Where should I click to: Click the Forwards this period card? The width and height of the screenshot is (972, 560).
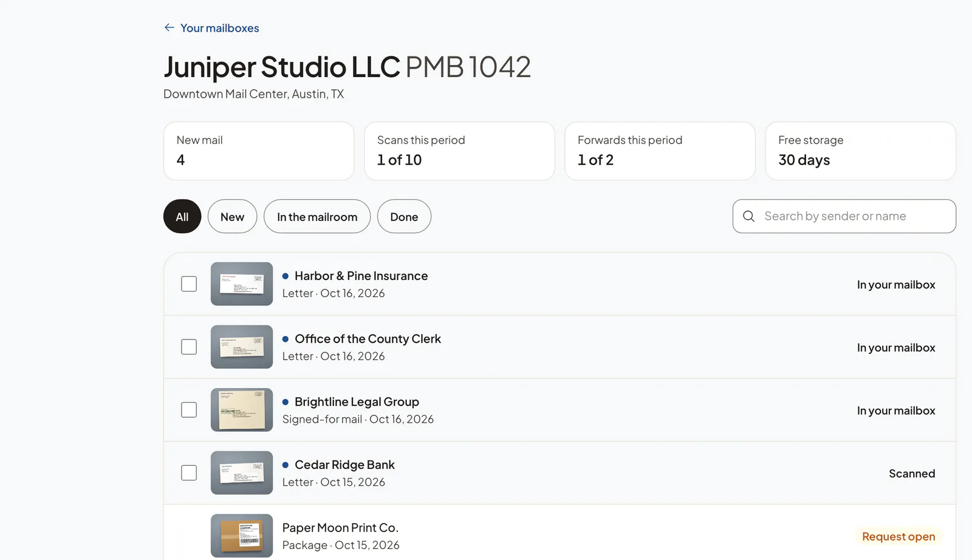pos(660,151)
